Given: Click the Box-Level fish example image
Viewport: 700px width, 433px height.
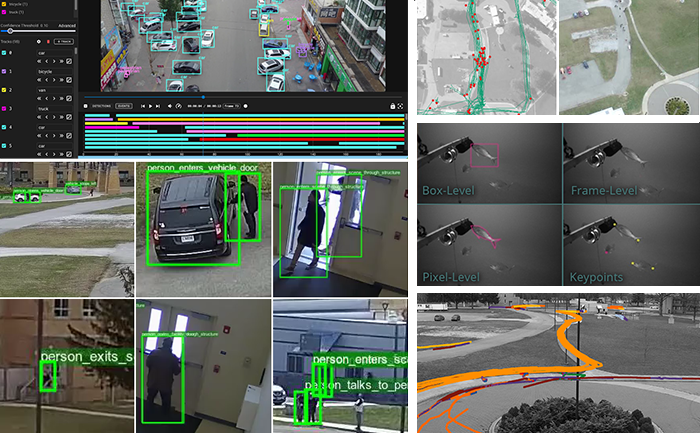Looking at the screenshot, I should tap(489, 163).
